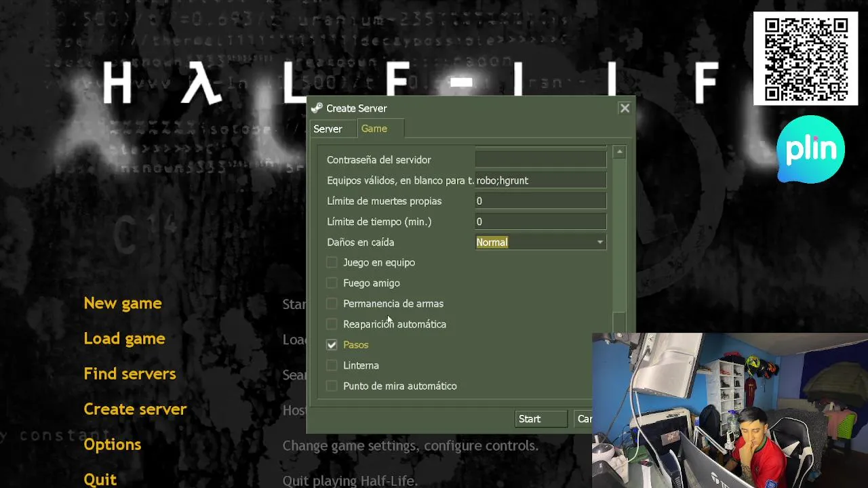Viewport: 868px width, 488px height.
Task: Uncheck the Pasos checkbox
Action: [x=332, y=345]
